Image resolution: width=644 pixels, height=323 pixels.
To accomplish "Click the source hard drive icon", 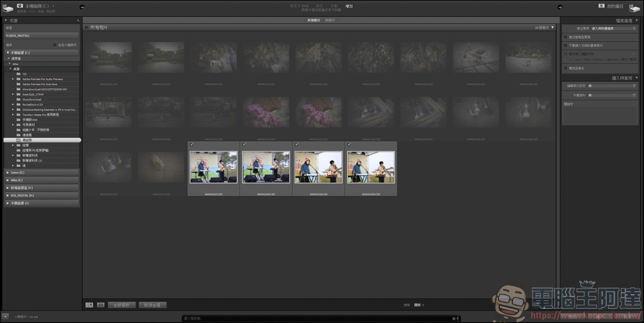I will [x=8, y=7].
